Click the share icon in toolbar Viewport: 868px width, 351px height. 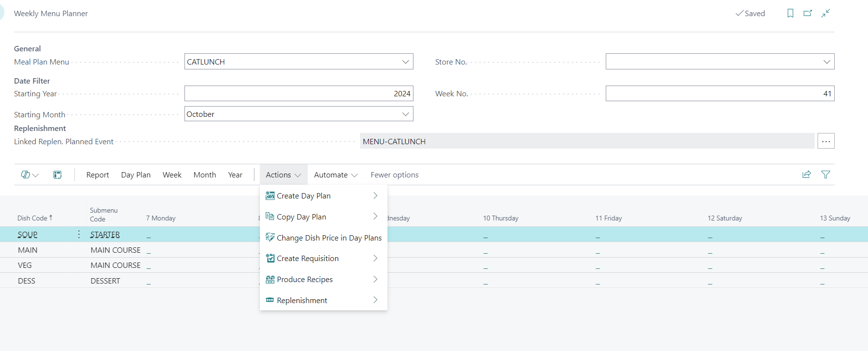(x=806, y=175)
